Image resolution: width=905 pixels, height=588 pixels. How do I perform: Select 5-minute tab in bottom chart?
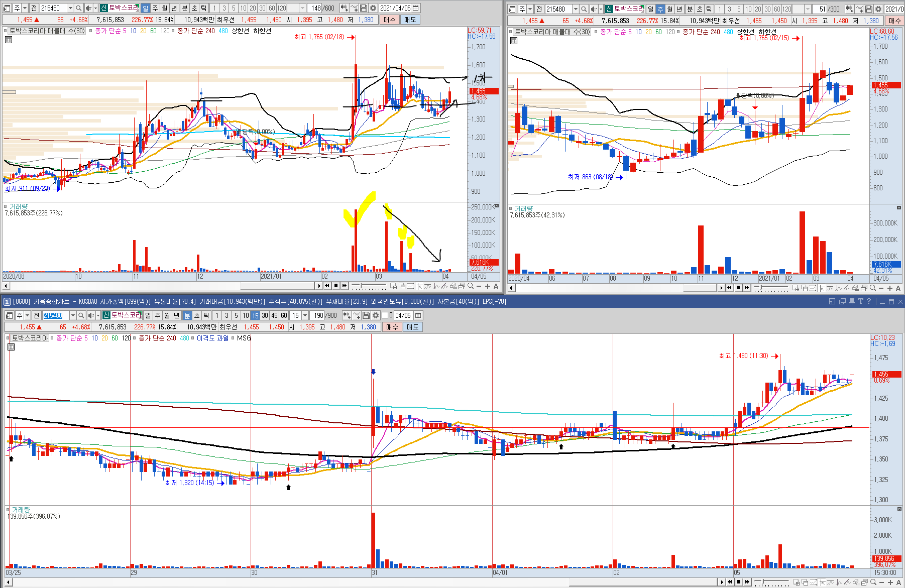point(236,315)
